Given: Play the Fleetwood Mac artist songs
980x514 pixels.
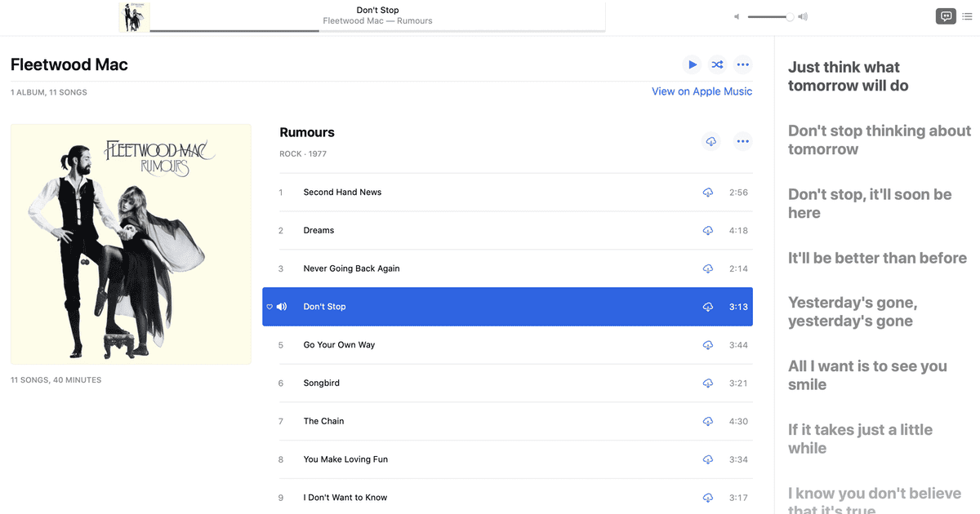Looking at the screenshot, I should [x=693, y=64].
